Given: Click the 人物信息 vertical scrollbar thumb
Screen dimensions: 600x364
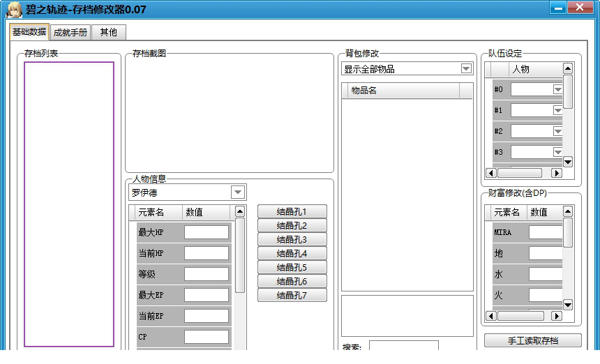Looking at the screenshot, I should point(240,255).
